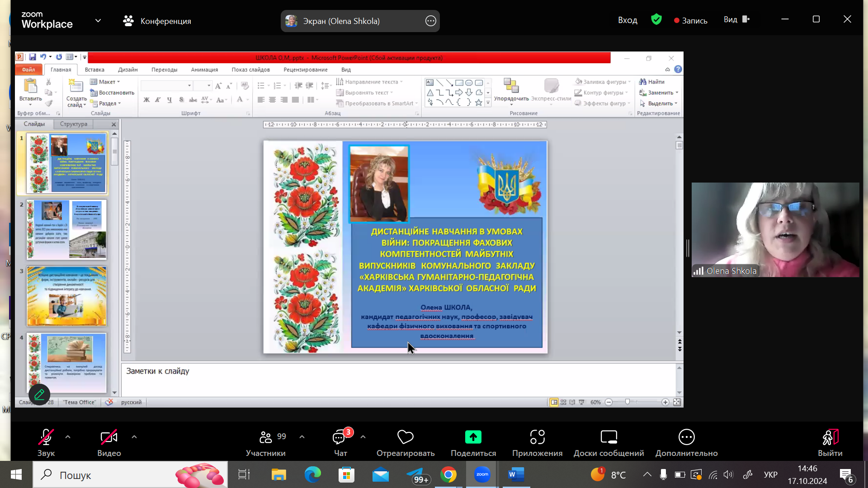Open the Zoom Chat panel
This screenshot has height=488, width=868.
[340, 437]
